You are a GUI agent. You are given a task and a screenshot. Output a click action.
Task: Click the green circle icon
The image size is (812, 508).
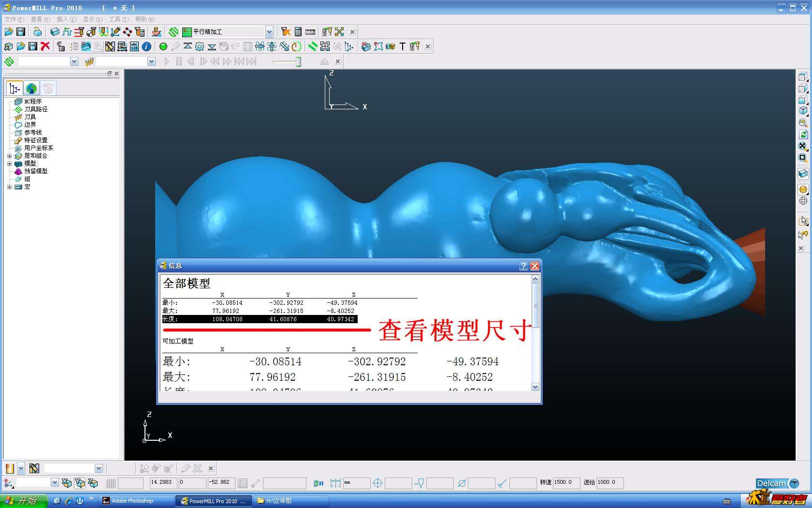click(x=163, y=46)
